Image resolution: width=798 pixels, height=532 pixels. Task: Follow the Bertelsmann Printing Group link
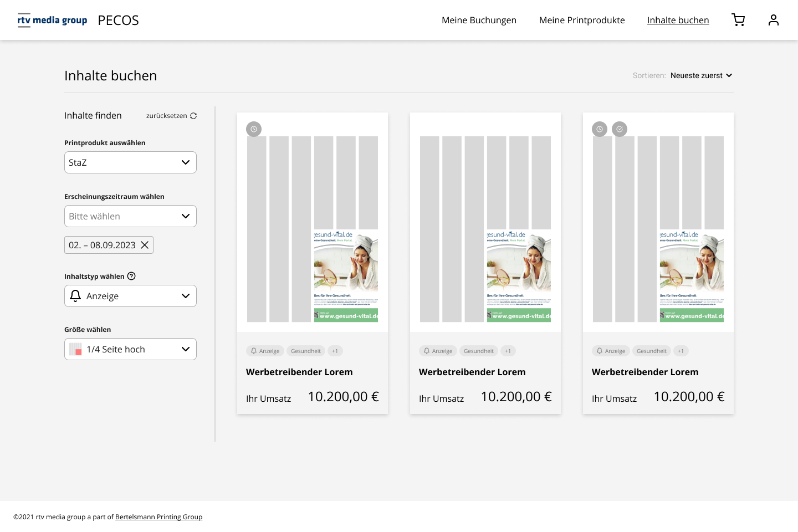pyautogui.click(x=158, y=517)
